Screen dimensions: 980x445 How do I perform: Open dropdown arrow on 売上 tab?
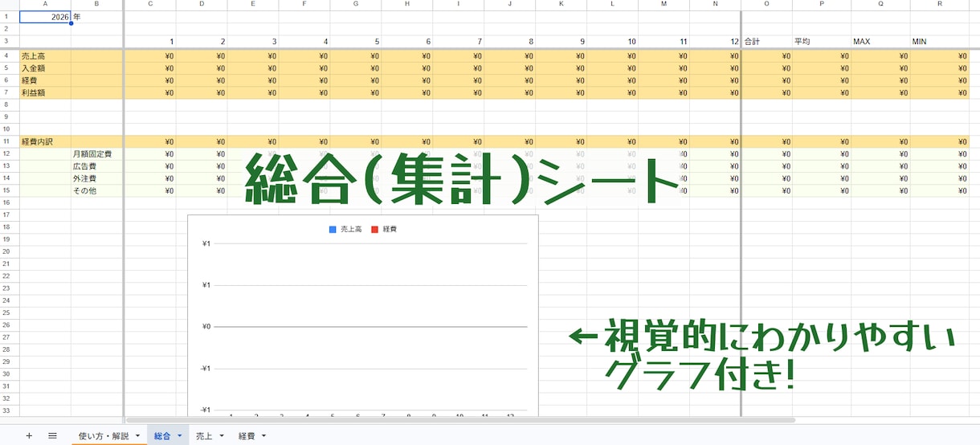222,435
